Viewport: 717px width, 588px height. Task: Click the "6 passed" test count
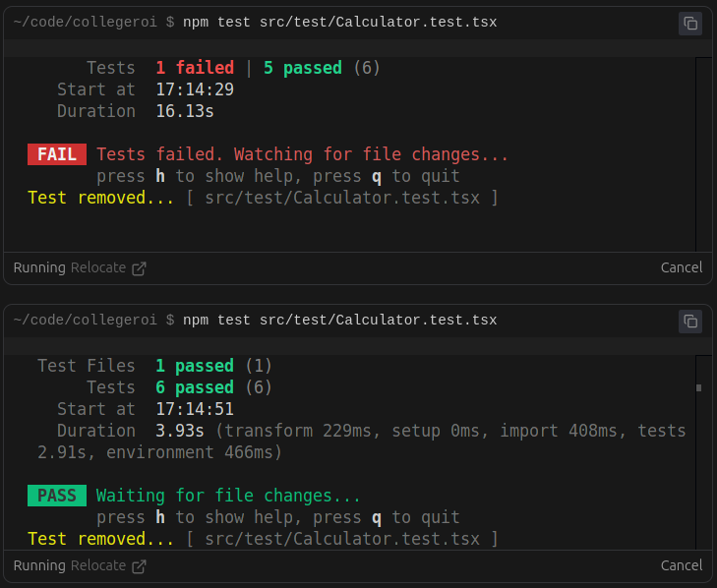(195, 387)
